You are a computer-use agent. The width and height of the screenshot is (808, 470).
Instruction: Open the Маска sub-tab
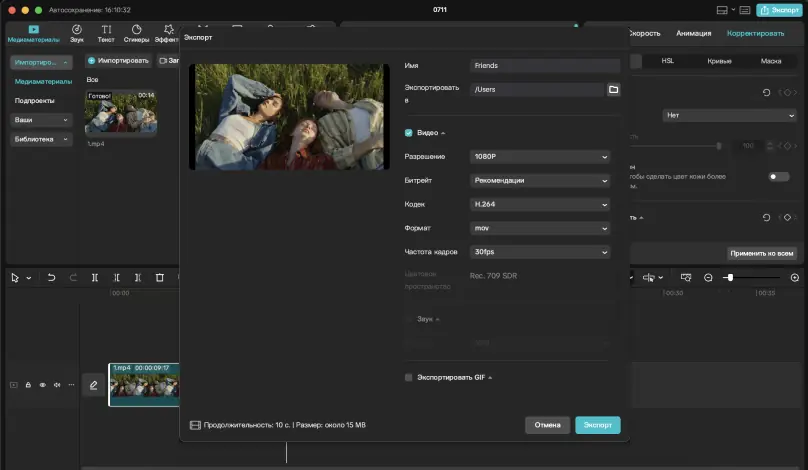[x=771, y=61]
